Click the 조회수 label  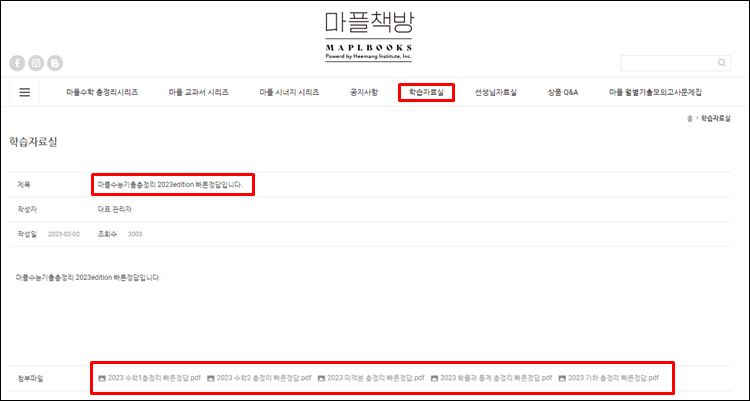point(107,234)
